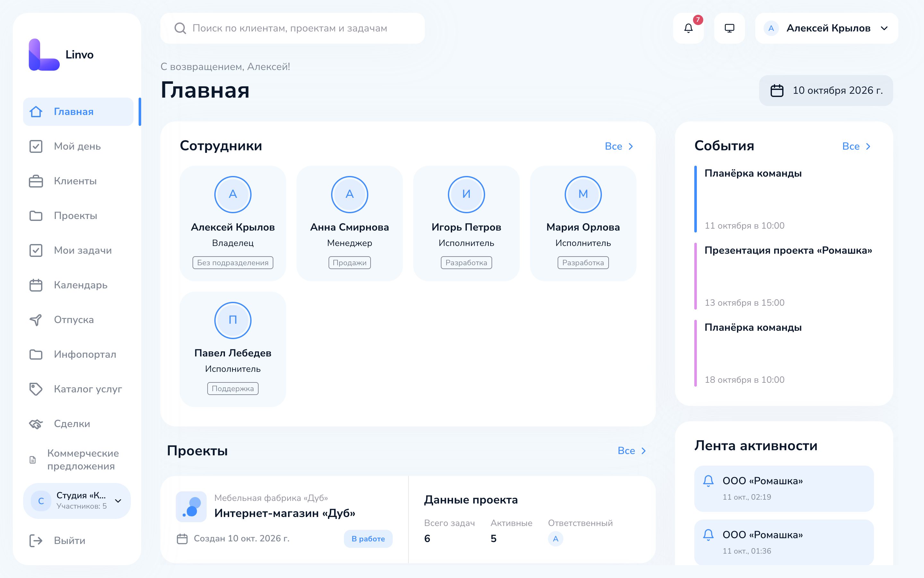Click the monitor display icon in header

click(x=729, y=28)
